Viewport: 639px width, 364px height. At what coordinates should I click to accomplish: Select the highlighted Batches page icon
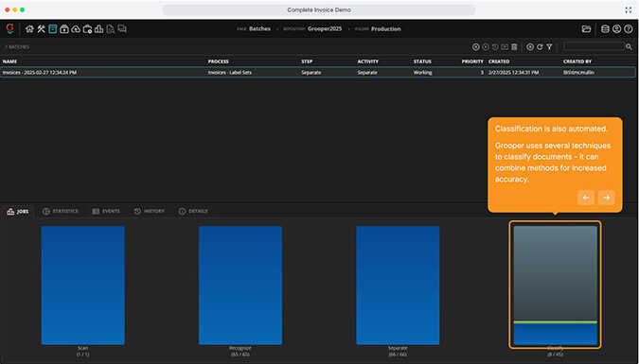point(53,29)
